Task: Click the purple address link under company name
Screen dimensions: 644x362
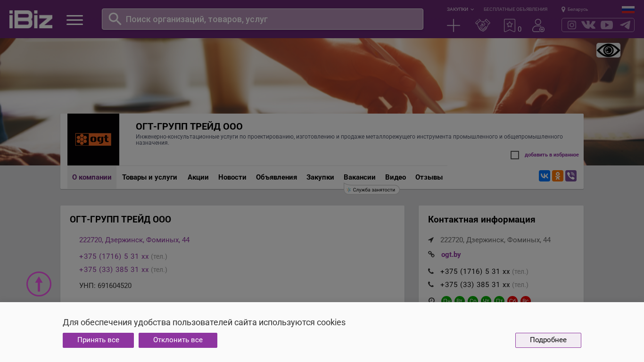Action: pyautogui.click(x=134, y=240)
